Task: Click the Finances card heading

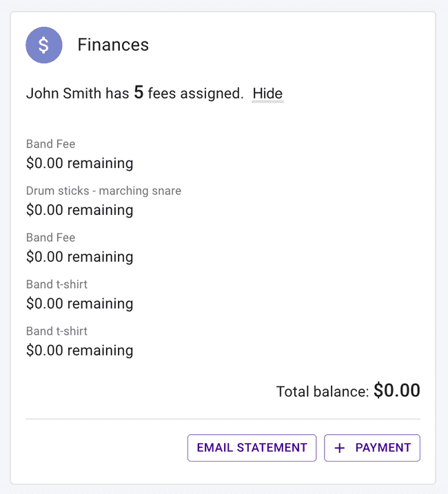Action: pos(113,45)
